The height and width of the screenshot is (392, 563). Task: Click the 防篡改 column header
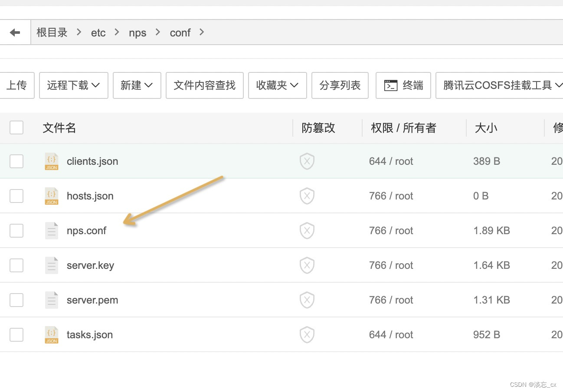(318, 128)
